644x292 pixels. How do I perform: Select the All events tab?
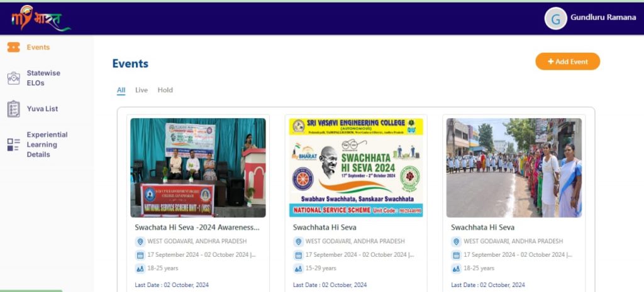121,90
